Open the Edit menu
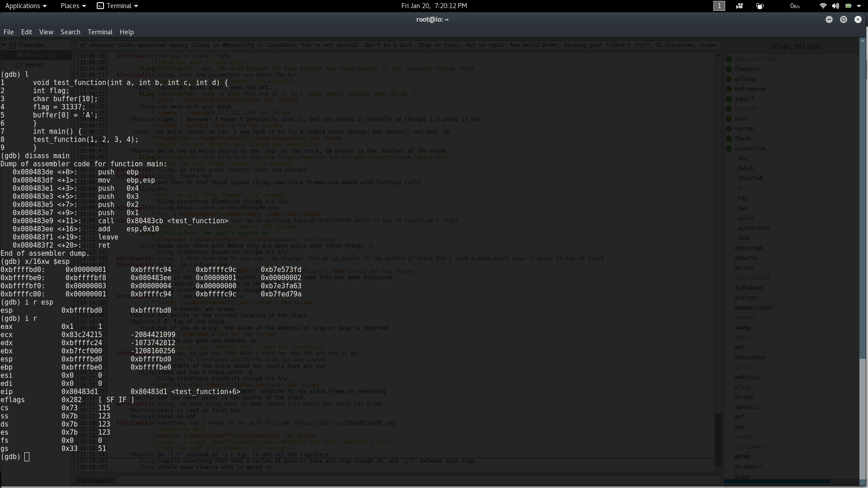Screen dimensions: 868x488 [27, 32]
